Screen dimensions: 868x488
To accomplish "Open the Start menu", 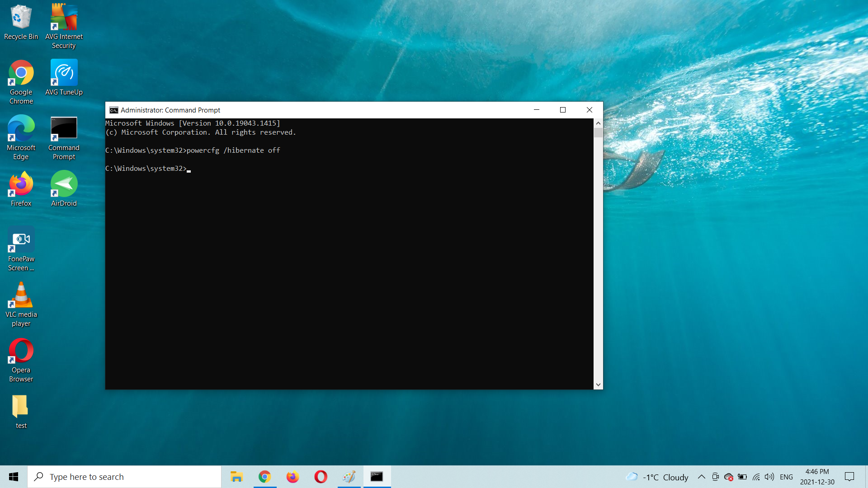I will (x=13, y=477).
